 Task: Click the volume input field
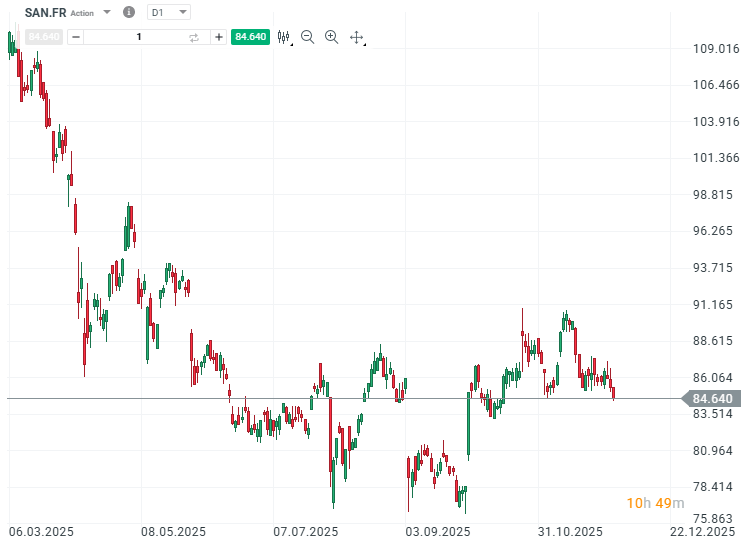tap(139, 37)
